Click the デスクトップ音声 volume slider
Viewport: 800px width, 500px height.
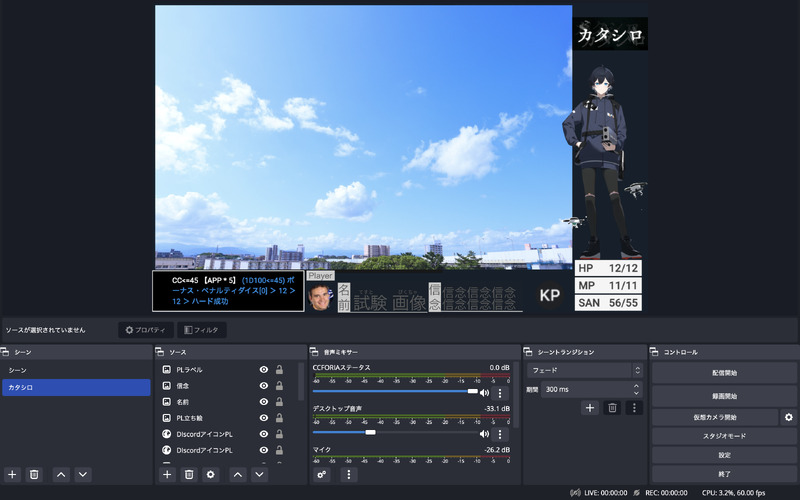tap(395, 432)
